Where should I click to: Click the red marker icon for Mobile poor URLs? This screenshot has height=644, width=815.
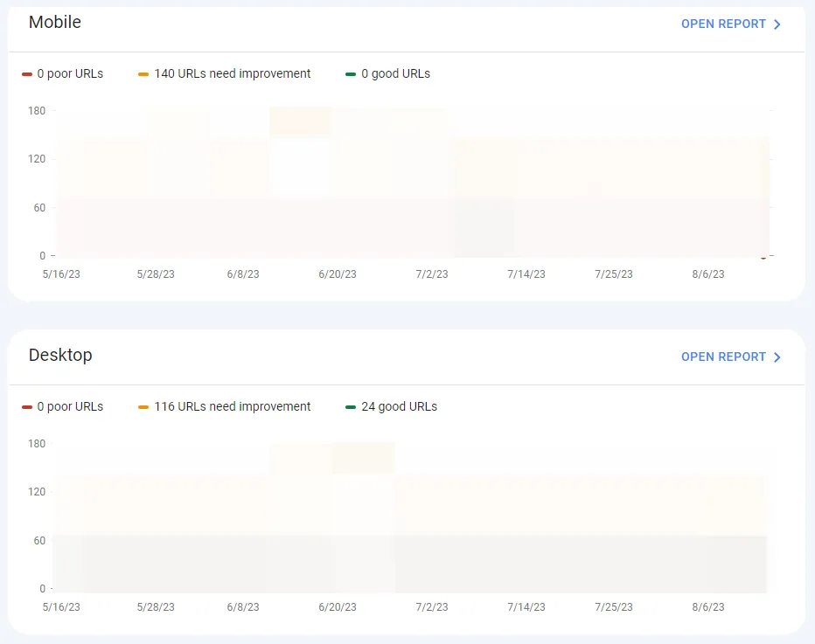coord(27,73)
